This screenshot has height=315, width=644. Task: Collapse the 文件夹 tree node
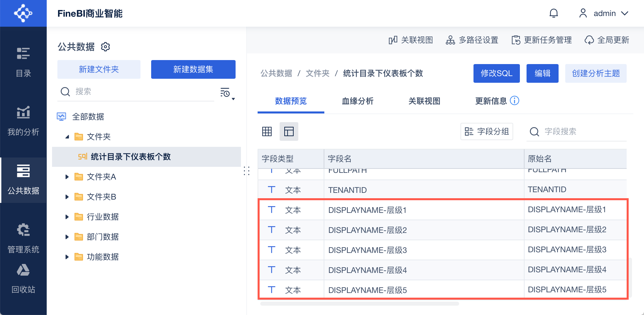[67, 137]
